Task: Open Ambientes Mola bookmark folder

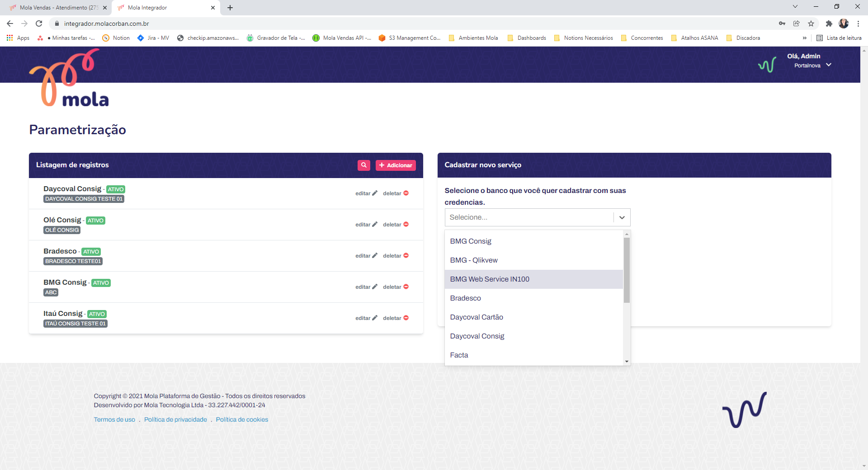Action: click(x=473, y=38)
